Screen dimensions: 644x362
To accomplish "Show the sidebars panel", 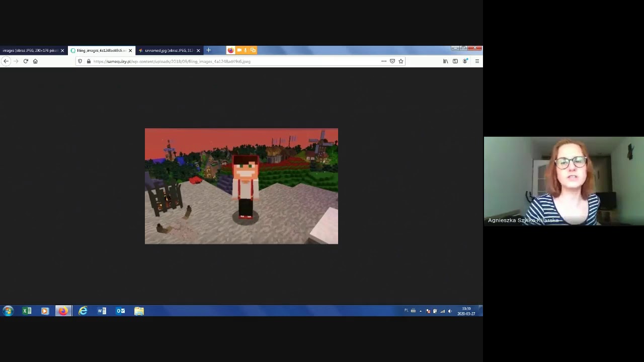I will click(455, 61).
